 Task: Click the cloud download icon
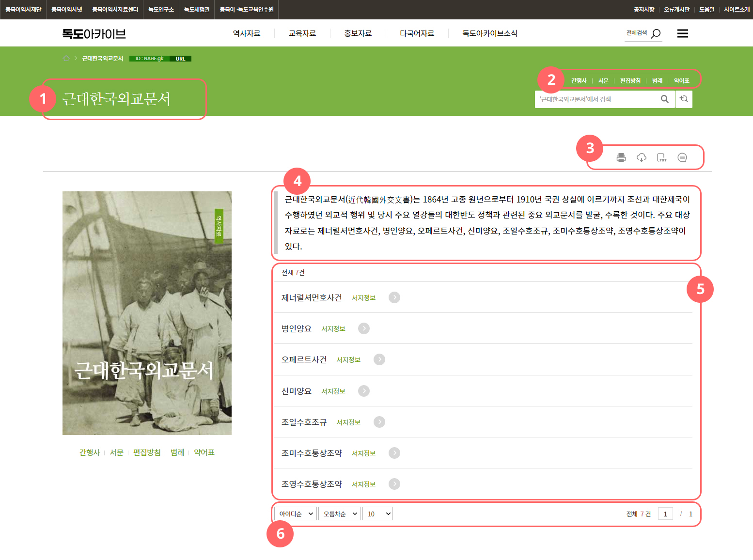641,157
